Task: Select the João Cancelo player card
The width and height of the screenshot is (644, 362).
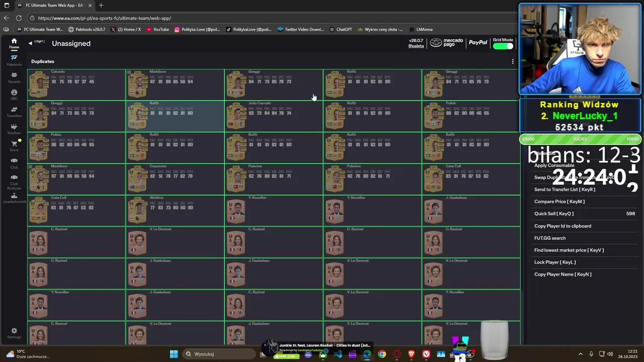Action: tap(274, 116)
